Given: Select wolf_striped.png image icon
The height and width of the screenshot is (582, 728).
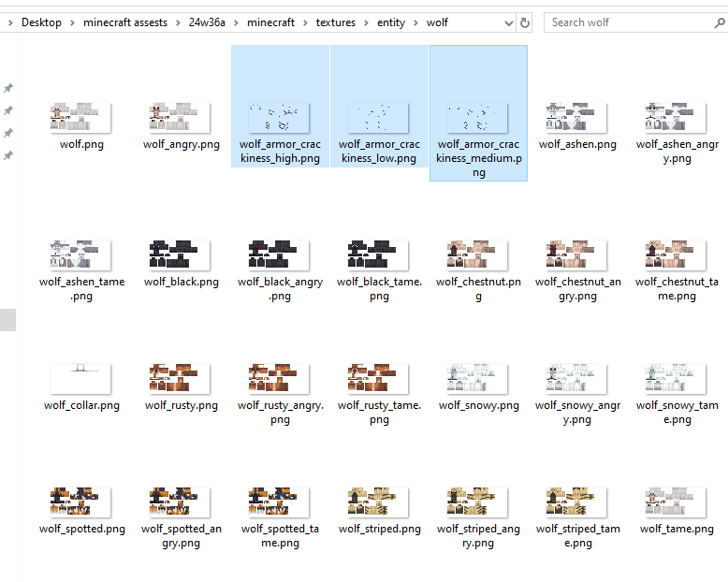Looking at the screenshot, I should 378,502.
